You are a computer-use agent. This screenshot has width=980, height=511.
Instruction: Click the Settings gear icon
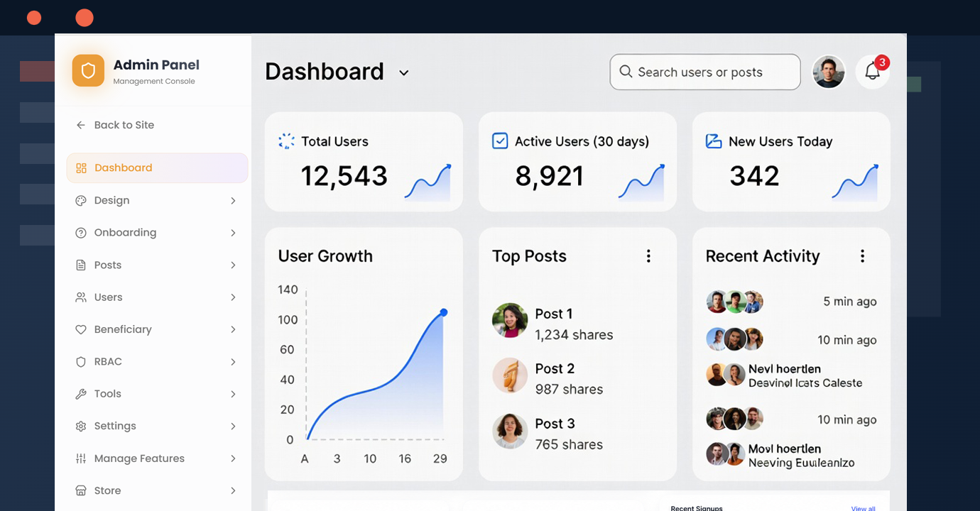click(x=81, y=427)
